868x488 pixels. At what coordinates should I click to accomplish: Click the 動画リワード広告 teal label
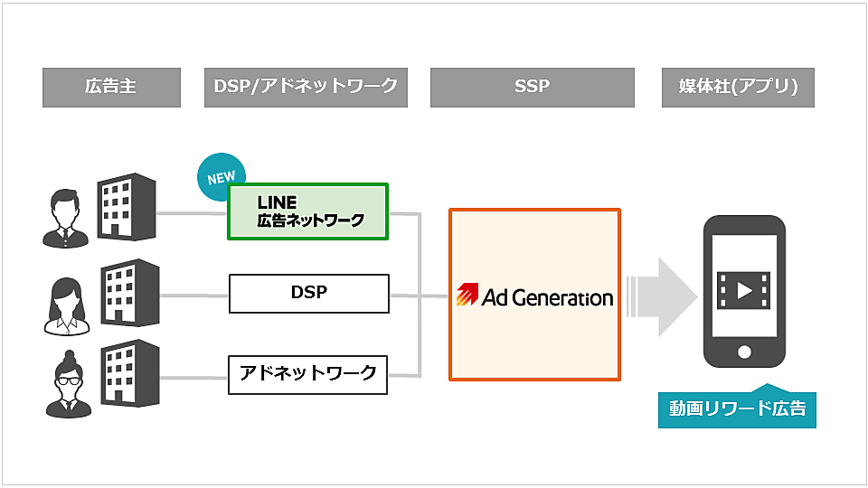tap(737, 409)
